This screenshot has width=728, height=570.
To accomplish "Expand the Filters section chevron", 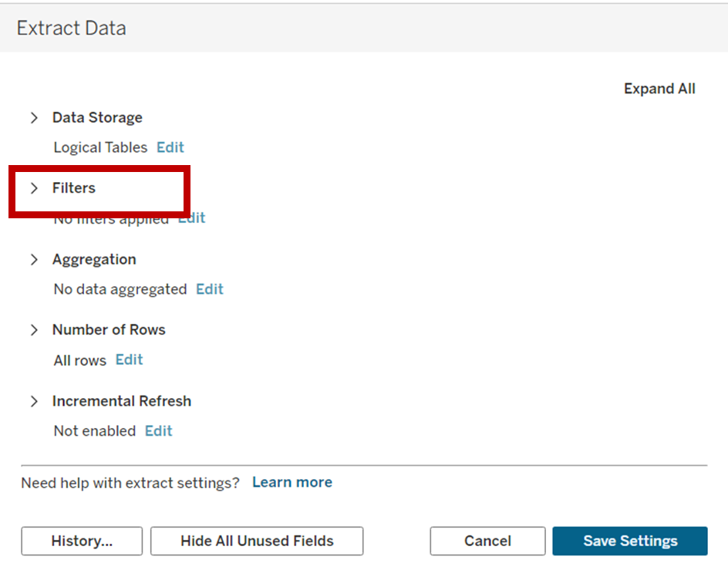I will (x=34, y=188).
